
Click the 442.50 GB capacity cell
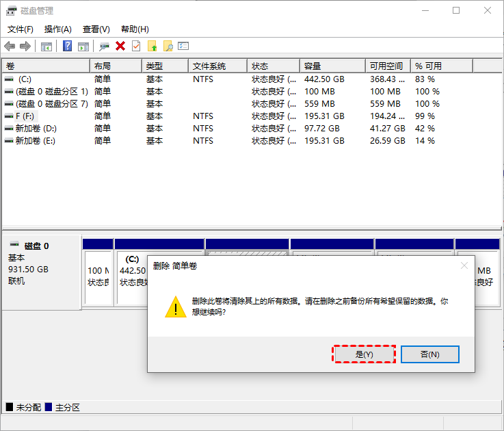coord(324,79)
